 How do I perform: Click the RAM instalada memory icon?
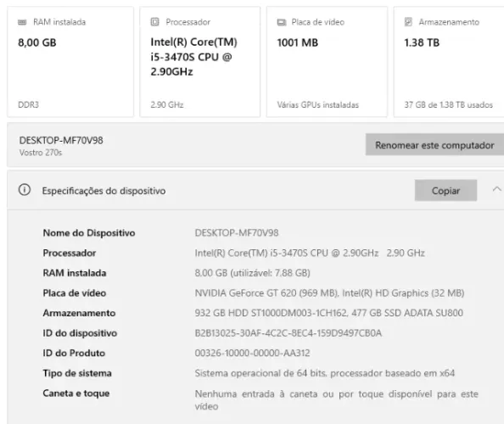[22, 22]
